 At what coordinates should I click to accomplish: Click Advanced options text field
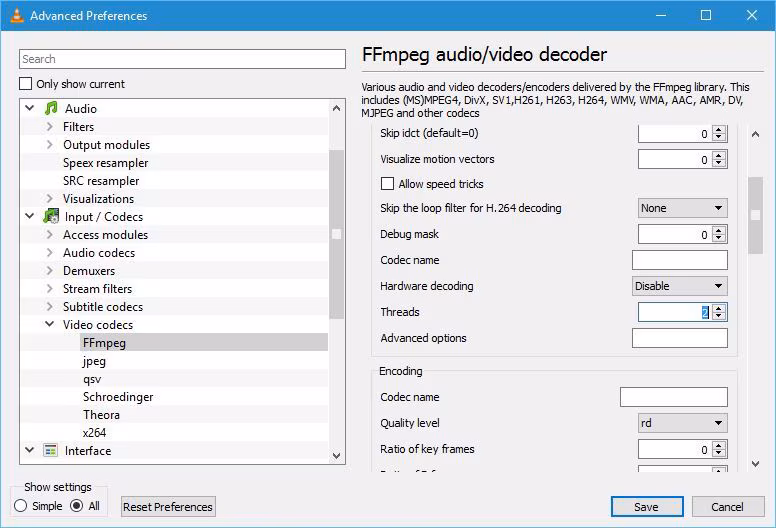tap(679, 338)
